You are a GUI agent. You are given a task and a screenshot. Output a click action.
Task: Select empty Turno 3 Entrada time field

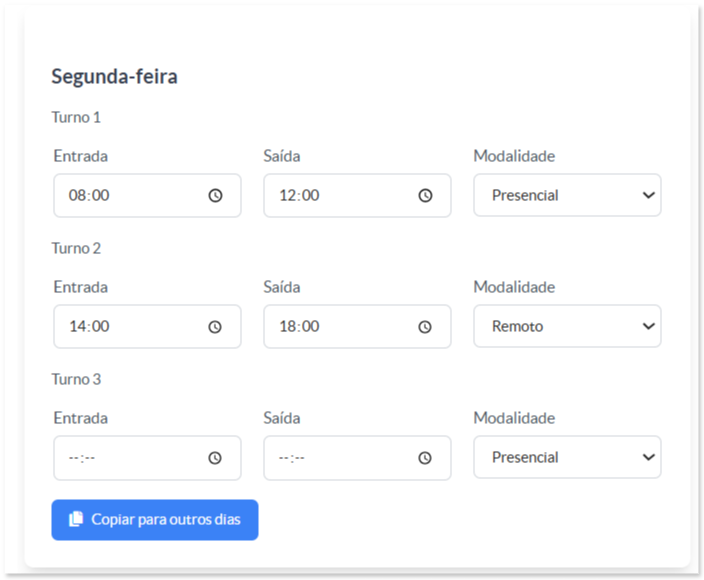pyautogui.click(x=147, y=457)
